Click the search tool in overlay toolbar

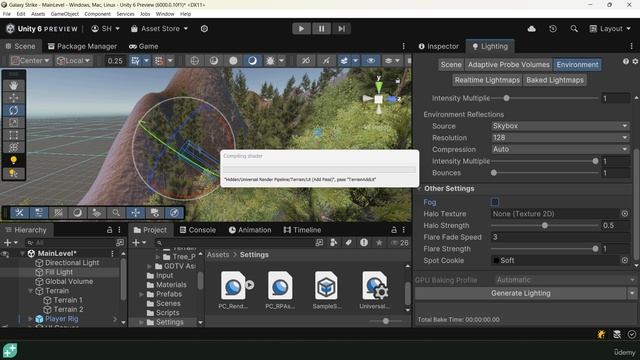pyautogui.click(x=116, y=213)
